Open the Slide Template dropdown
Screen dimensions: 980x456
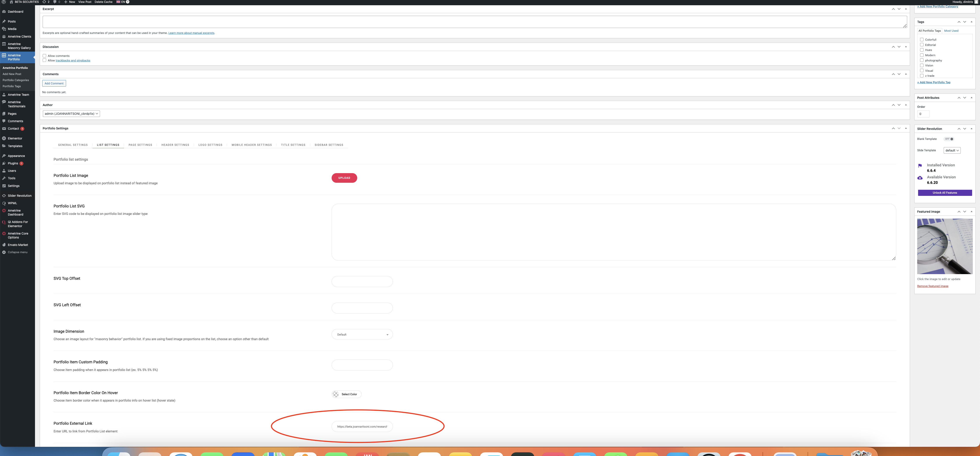click(x=952, y=151)
